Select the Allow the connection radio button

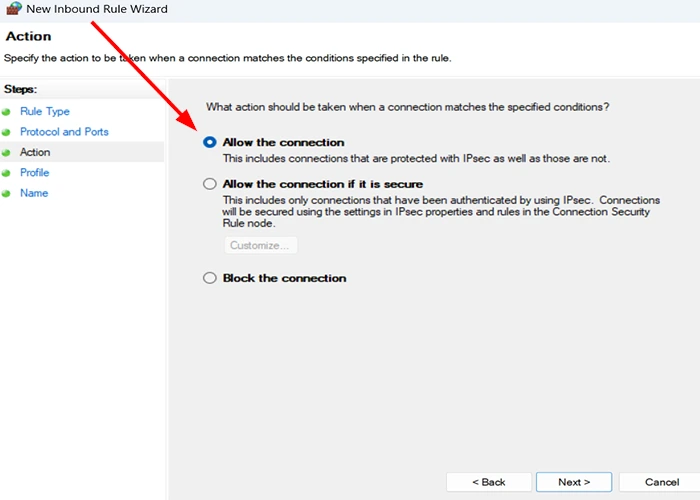(210, 142)
